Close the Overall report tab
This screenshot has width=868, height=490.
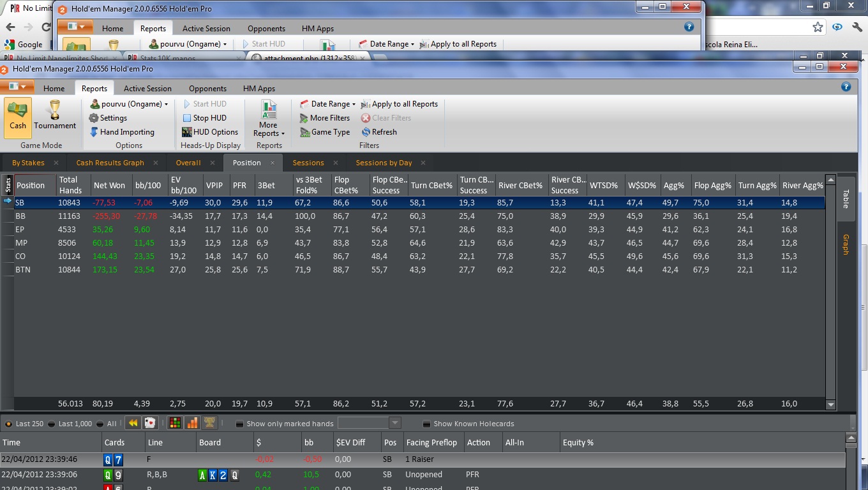tap(214, 163)
